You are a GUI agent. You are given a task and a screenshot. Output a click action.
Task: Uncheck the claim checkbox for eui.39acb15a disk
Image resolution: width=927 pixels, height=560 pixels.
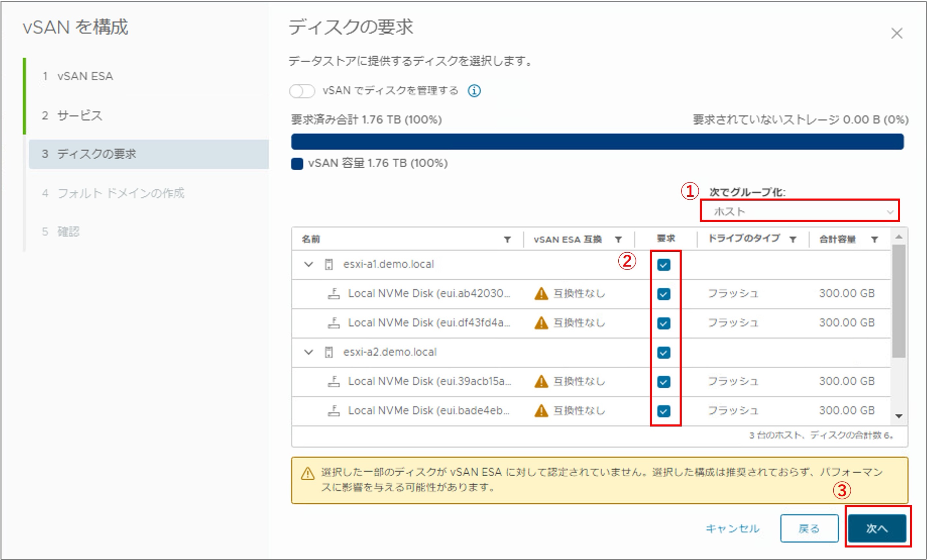[x=664, y=382]
